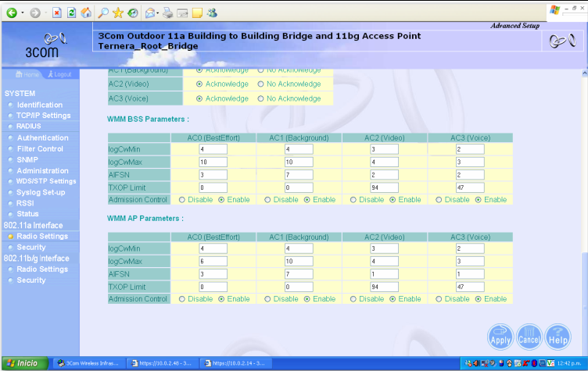Click the round Cancel icon button
This screenshot has width=588, height=371.
click(529, 336)
